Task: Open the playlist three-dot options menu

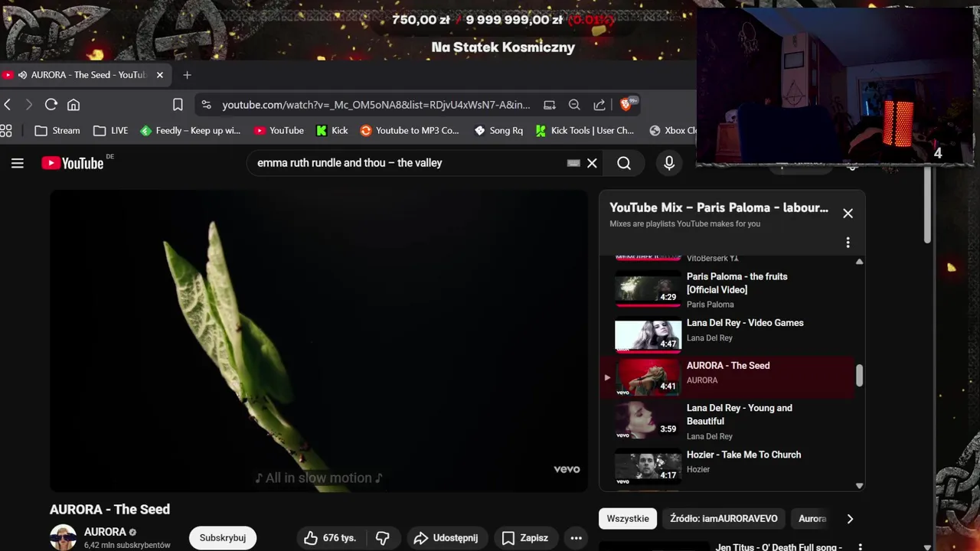Action: pos(848,243)
